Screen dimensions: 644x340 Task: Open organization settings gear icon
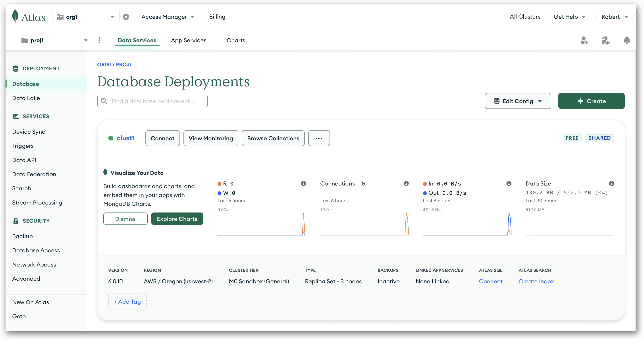(126, 17)
